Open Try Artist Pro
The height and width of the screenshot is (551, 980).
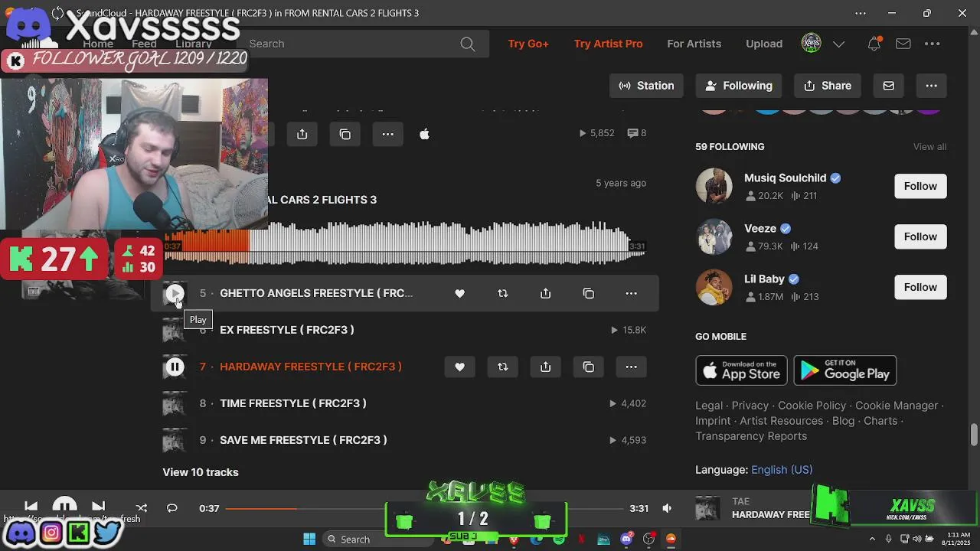coord(608,44)
